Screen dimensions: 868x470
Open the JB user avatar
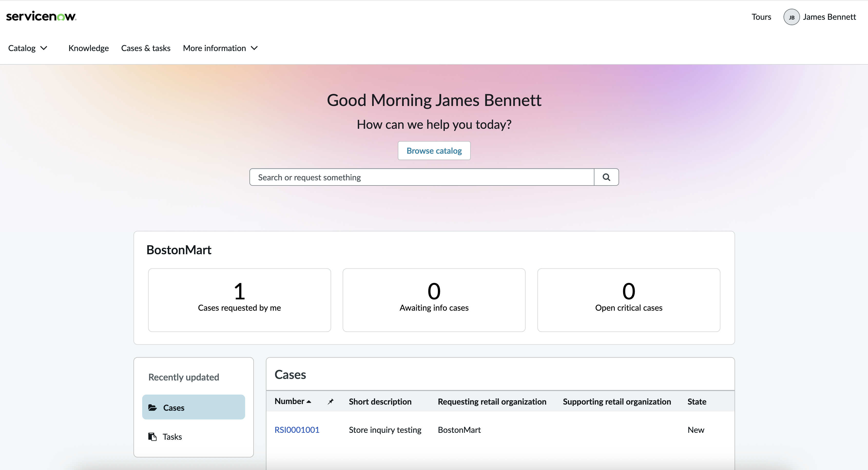791,17
